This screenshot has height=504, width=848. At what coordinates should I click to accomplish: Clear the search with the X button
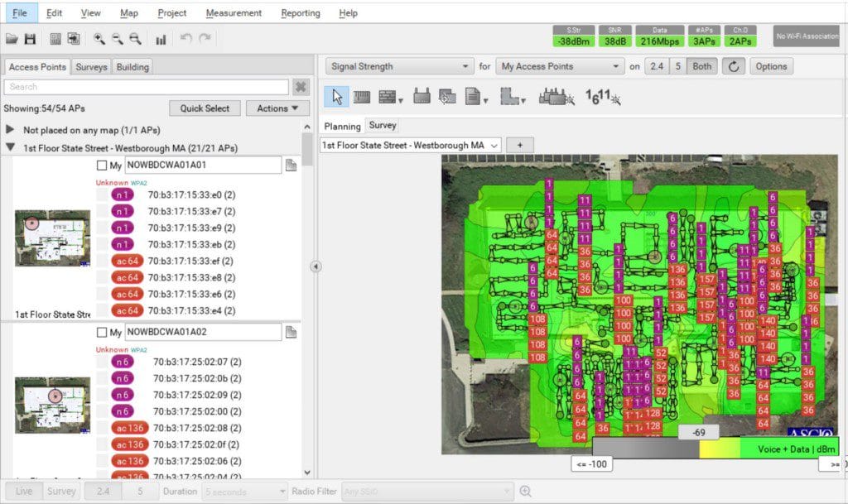click(x=301, y=87)
